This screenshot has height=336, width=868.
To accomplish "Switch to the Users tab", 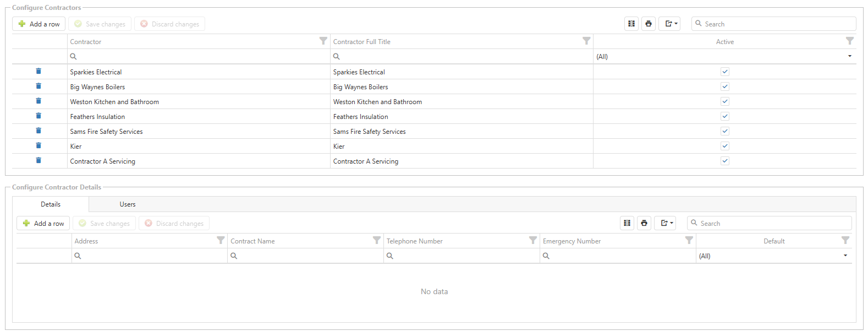I will tap(128, 204).
